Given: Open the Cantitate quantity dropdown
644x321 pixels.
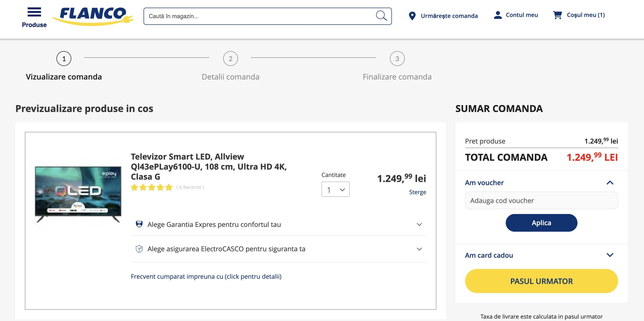Looking at the screenshot, I should pos(335,190).
